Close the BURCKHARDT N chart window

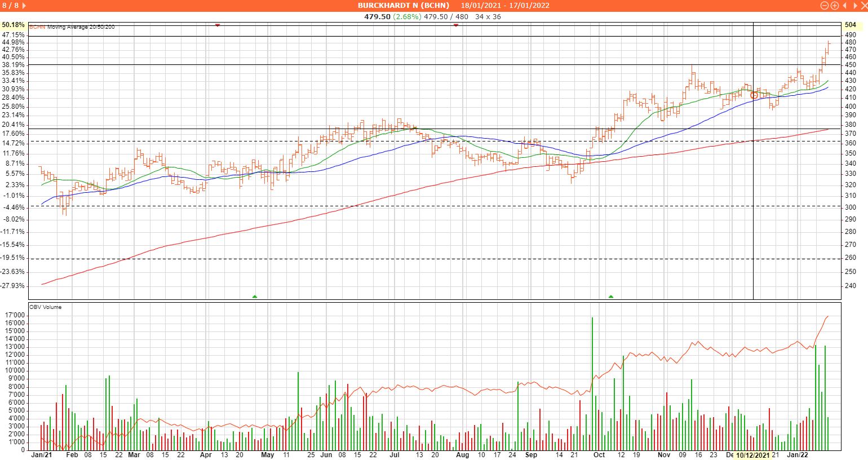click(x=862, y=6)
